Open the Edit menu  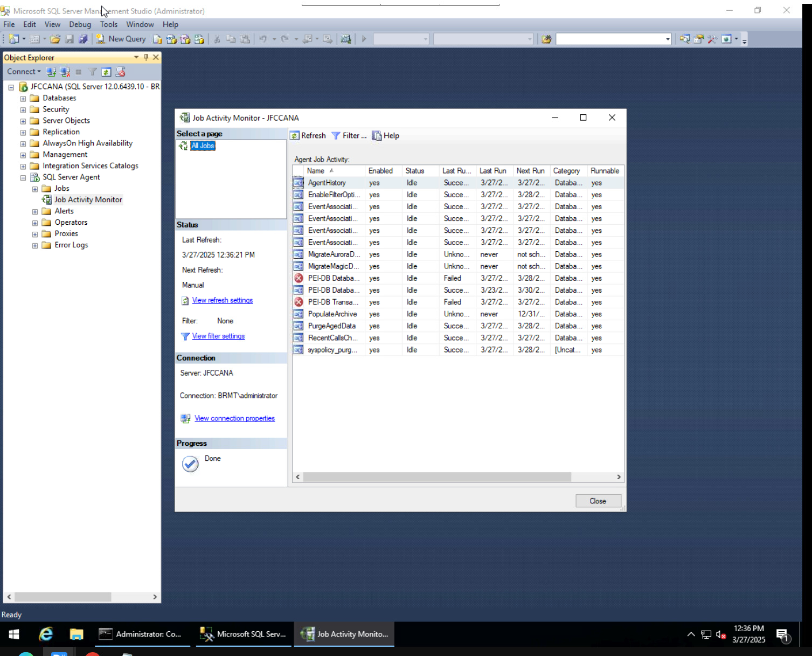click(x=30, y=24)
